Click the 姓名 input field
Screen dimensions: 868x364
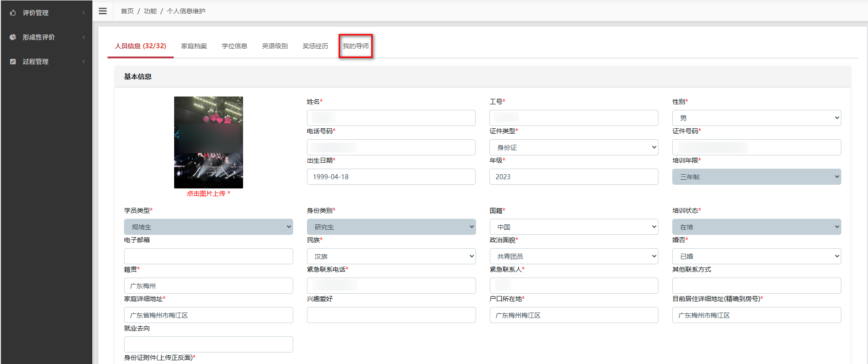click(x=391, y=118)
